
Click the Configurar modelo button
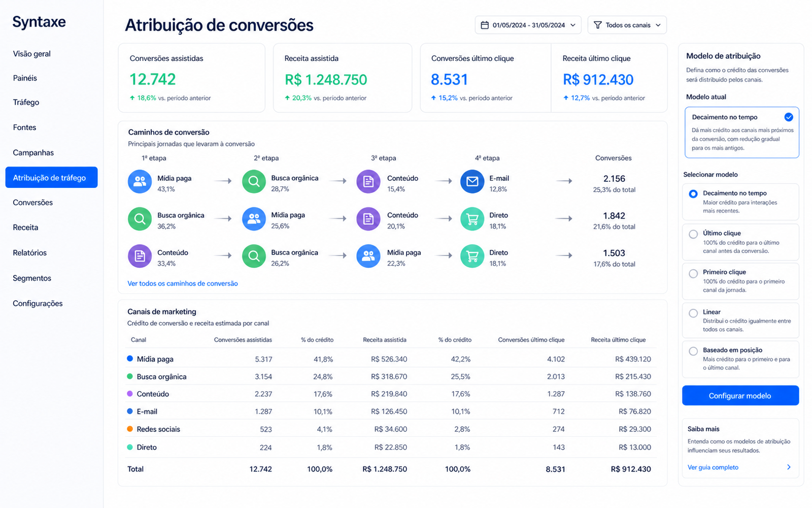[740, 396]
